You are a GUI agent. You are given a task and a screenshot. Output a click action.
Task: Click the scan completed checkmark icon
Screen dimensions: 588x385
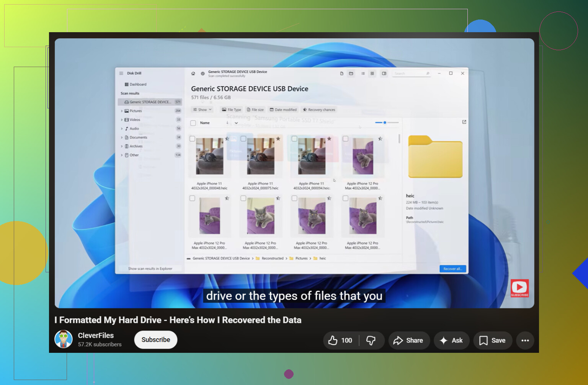click(203, 74)
